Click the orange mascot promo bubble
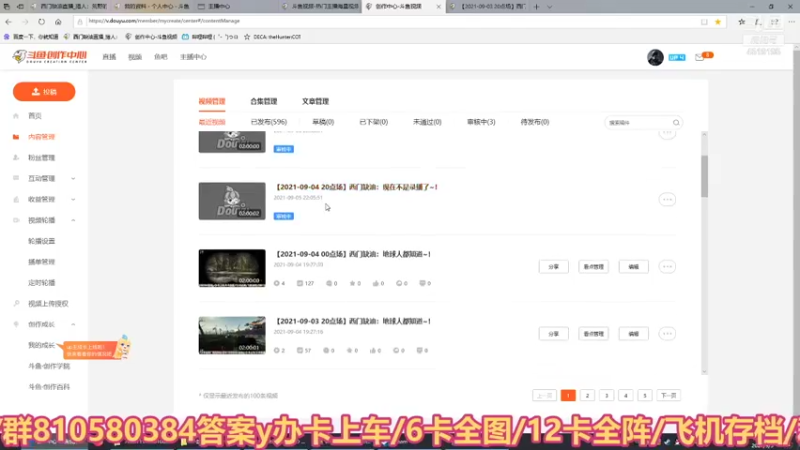This screenshot has width=800, height=450. coord(94,349)
